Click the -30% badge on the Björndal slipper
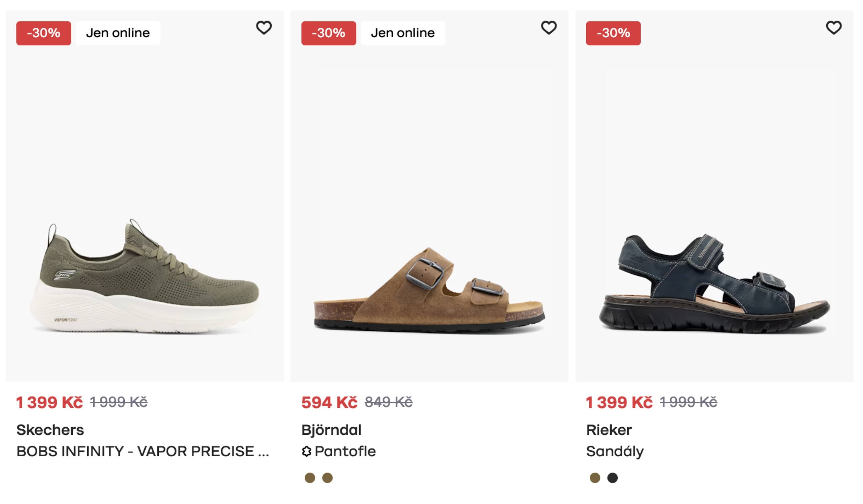The height and width of the screenshot is (504, 863). 328,33
